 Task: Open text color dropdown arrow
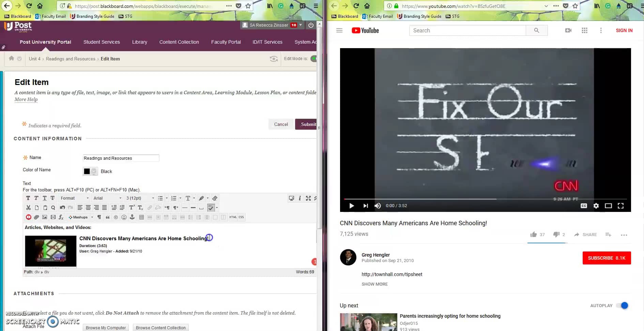coord(194,198)
